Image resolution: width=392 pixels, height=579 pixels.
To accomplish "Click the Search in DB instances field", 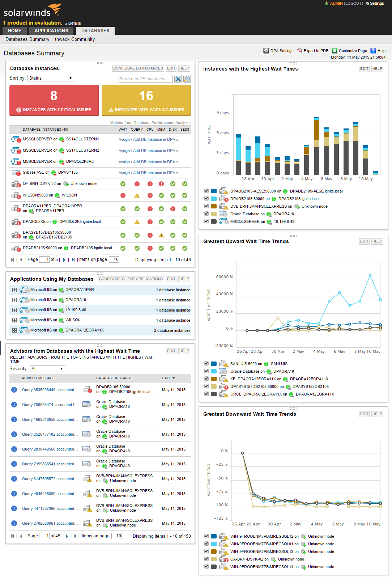I will pyautogui.click(x=145, y=79).
